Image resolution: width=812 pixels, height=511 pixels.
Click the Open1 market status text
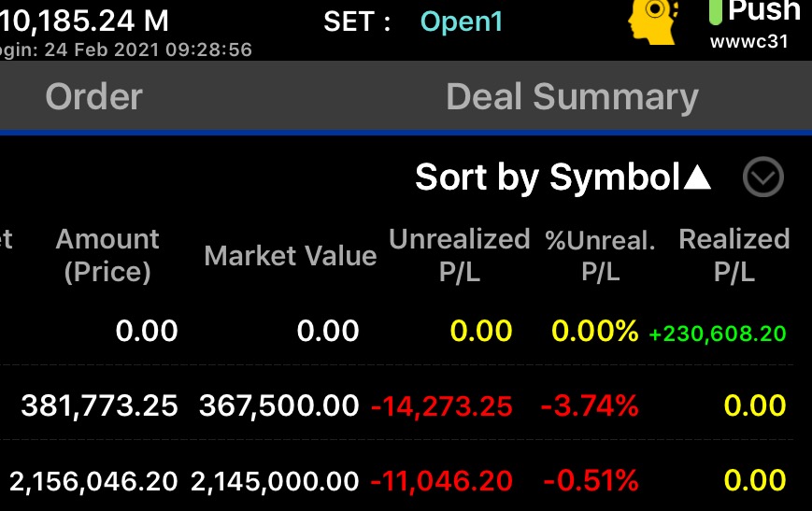coord(461,21)
